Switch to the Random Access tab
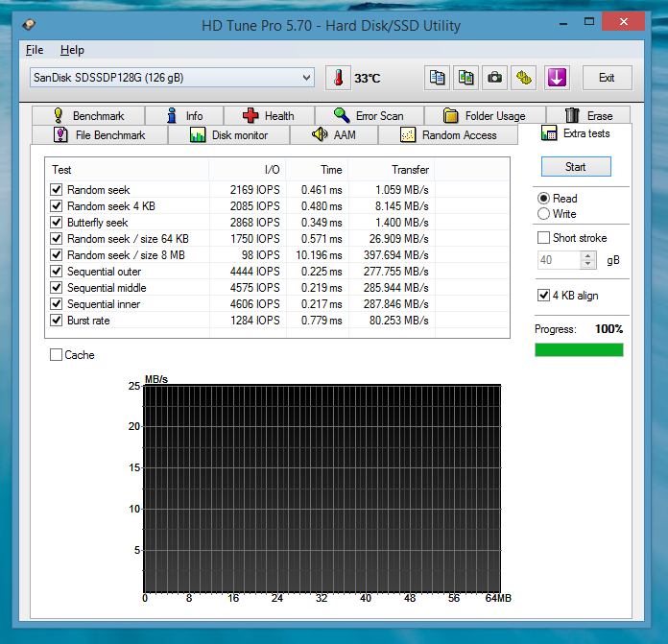The width and height of the screenshot is (668, 644). [448, 134]
